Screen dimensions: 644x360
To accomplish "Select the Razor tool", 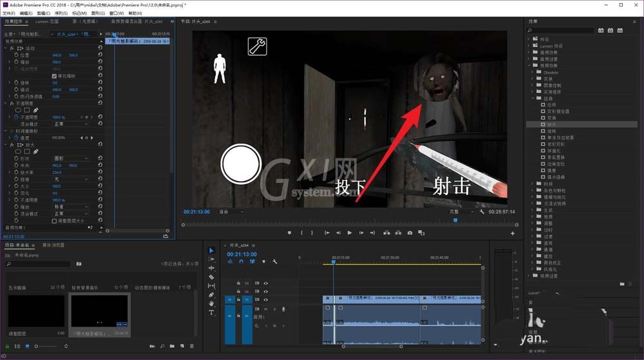I will pyautogui.click(x=211, y=277).
